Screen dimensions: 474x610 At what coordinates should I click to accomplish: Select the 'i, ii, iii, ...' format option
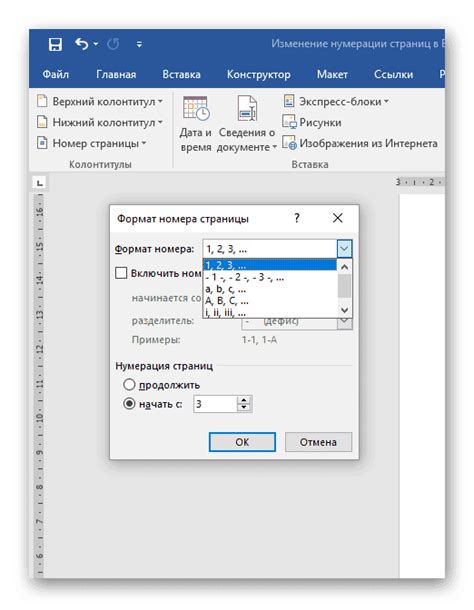click(270, 313)
